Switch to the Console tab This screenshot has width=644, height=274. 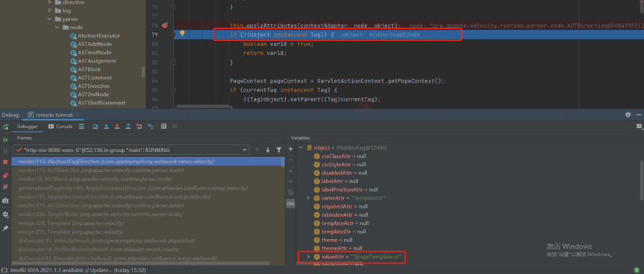[x=60, y=127]
